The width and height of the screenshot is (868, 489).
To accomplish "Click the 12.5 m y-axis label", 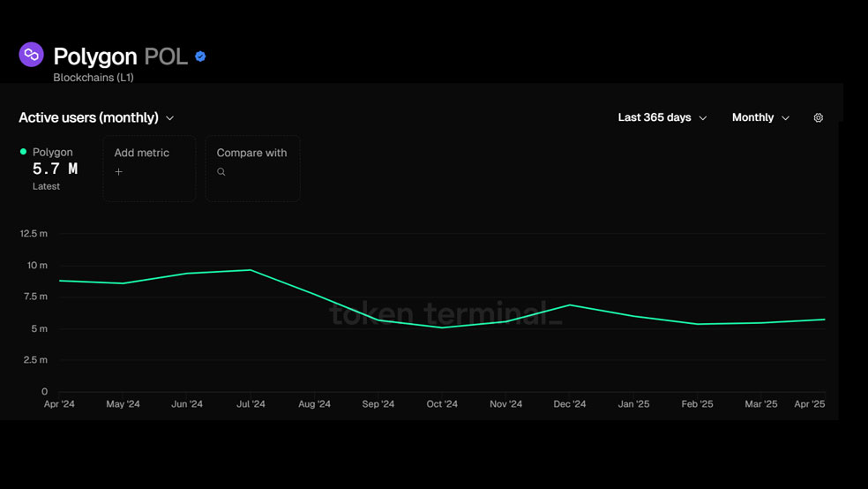I will pyautogui.click(x=34, y=234).
